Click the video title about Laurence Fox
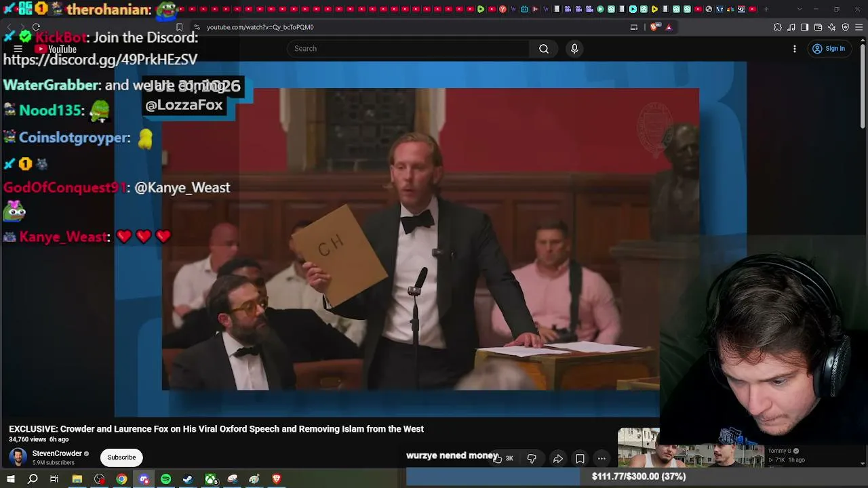Image resolution: width=868 pixels, height=488 pixels. click(x=216, y=429)
